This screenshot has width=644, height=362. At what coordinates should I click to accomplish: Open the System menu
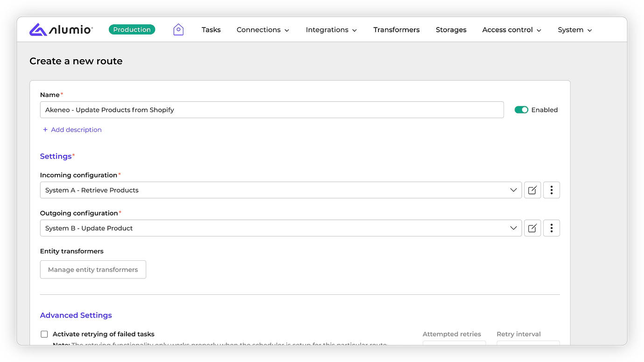tap(575, 30)
